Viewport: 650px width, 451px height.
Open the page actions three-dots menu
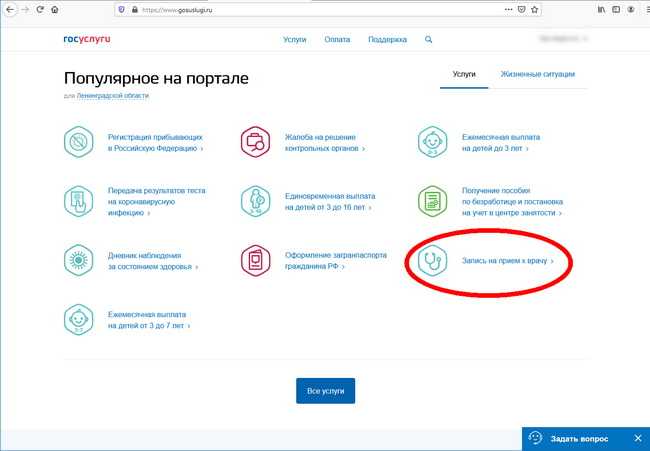pyautogui.click(x=508, y=10)
